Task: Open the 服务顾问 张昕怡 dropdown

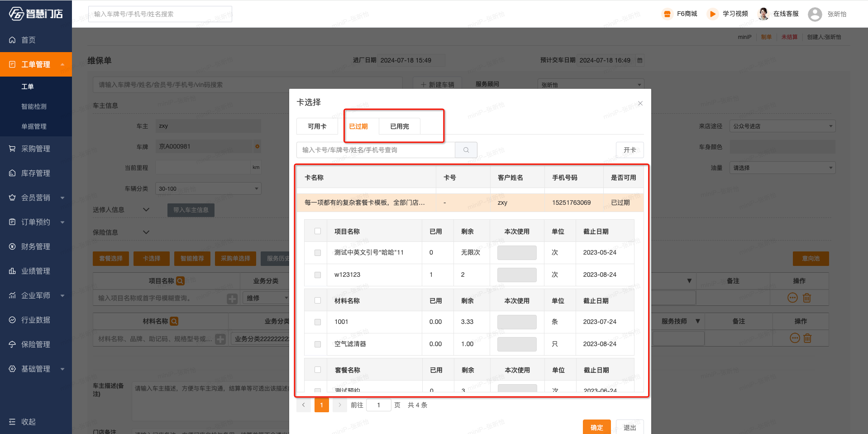Action: (x=591, y=84)
